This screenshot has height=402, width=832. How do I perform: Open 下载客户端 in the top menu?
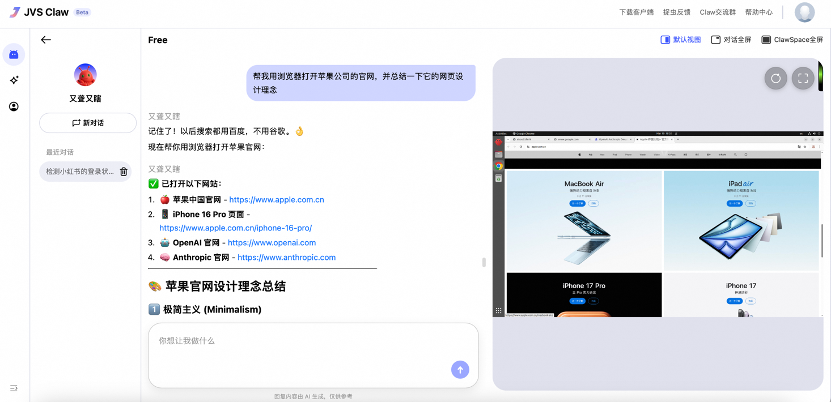coord(639,13)
